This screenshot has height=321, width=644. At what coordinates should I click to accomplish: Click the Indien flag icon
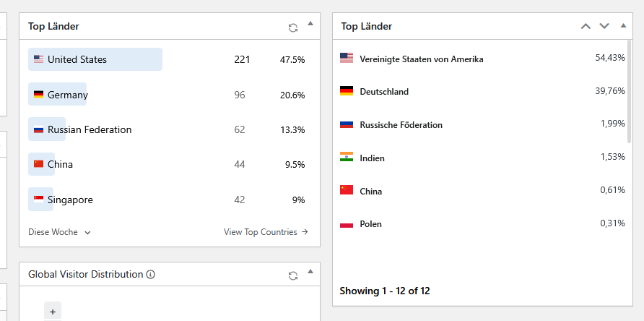click(x=347, y=156)
